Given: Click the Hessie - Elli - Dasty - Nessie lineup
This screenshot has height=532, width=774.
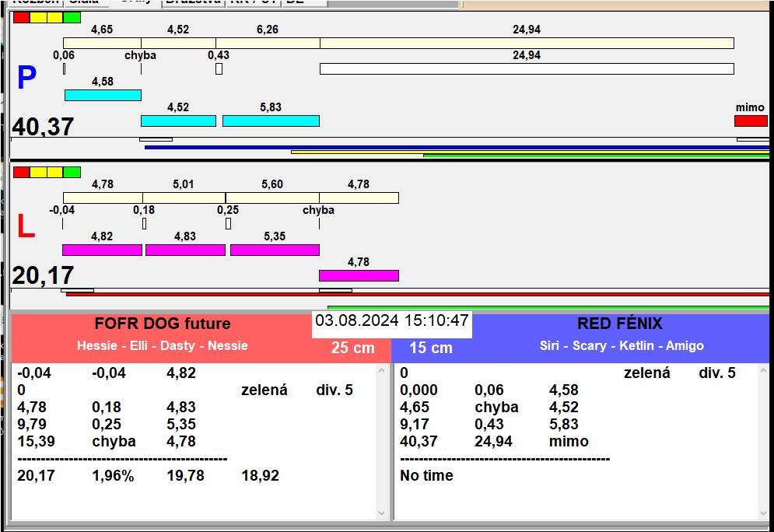Looking at the screenshot, I should (163, 345).
